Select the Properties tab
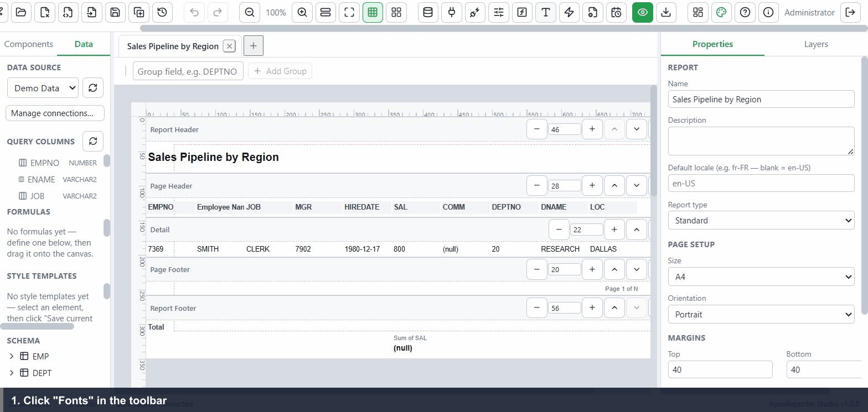 point(712,44)
